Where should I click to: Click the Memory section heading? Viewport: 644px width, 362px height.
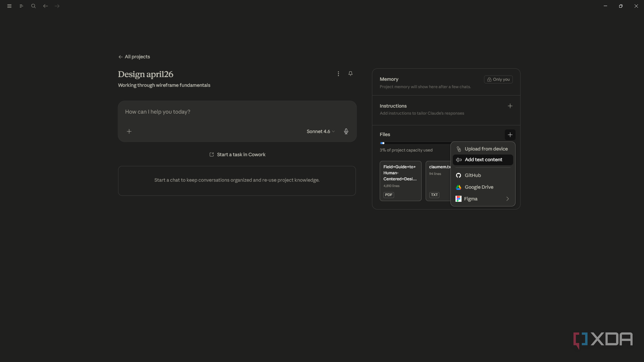pos(389,79)
